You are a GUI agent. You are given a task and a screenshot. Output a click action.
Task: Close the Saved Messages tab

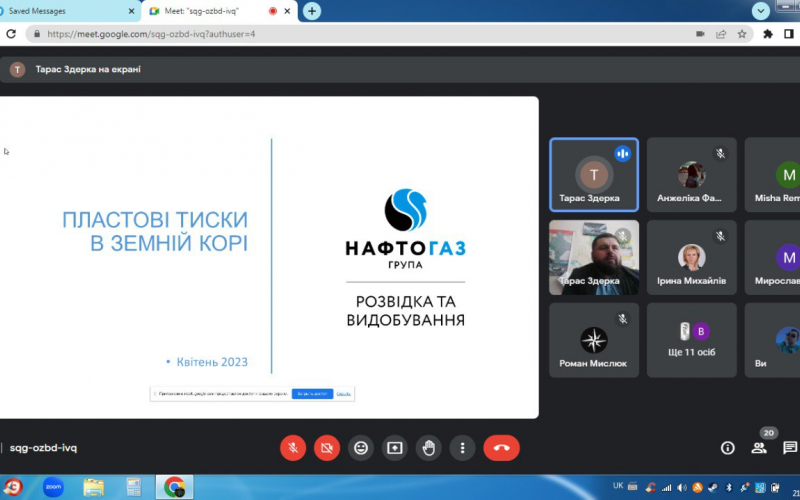click(x=131, y=11)
